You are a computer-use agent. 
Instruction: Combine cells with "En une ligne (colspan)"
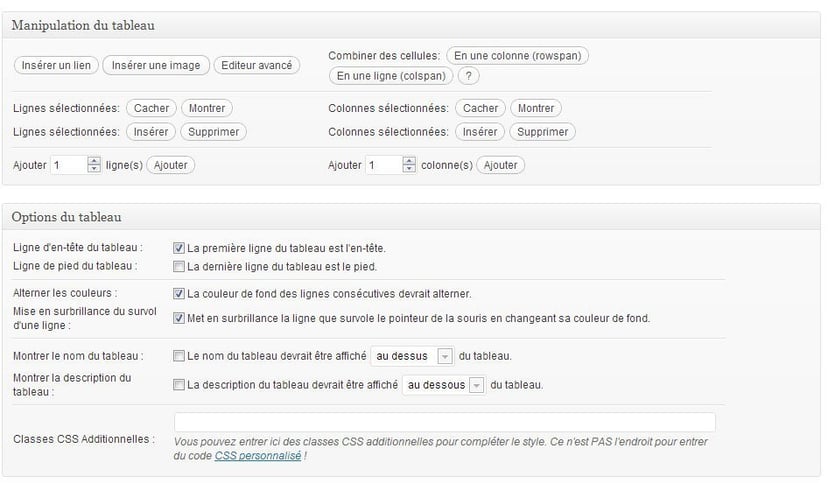tap(391, 75)
